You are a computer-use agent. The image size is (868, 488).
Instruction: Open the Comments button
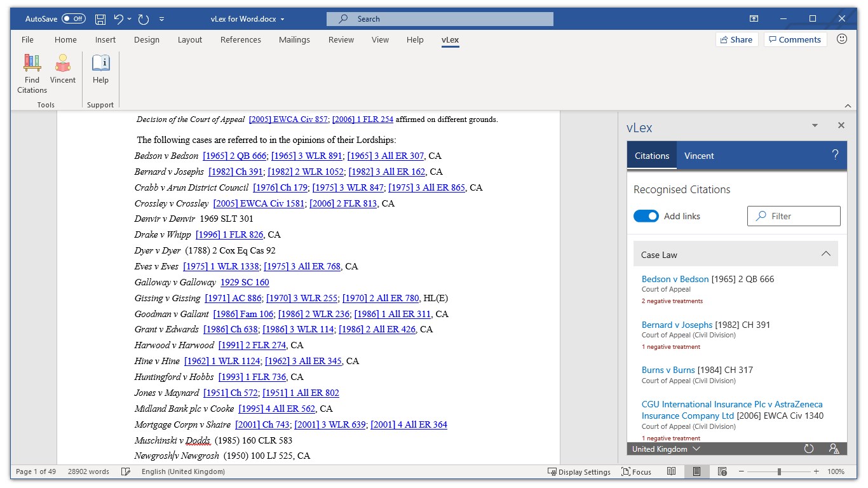[795, 39]
